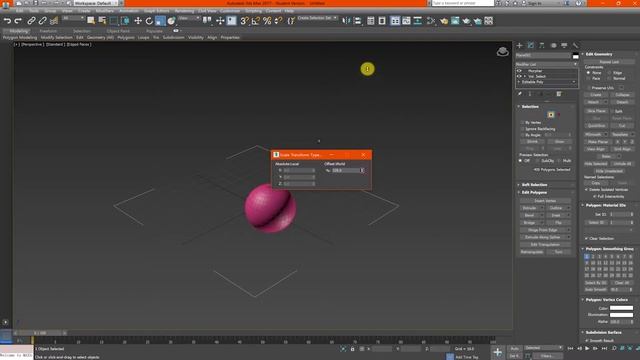The image size is (640, 360).
Task: Click the Insert Vertex button
Action: 545,201
